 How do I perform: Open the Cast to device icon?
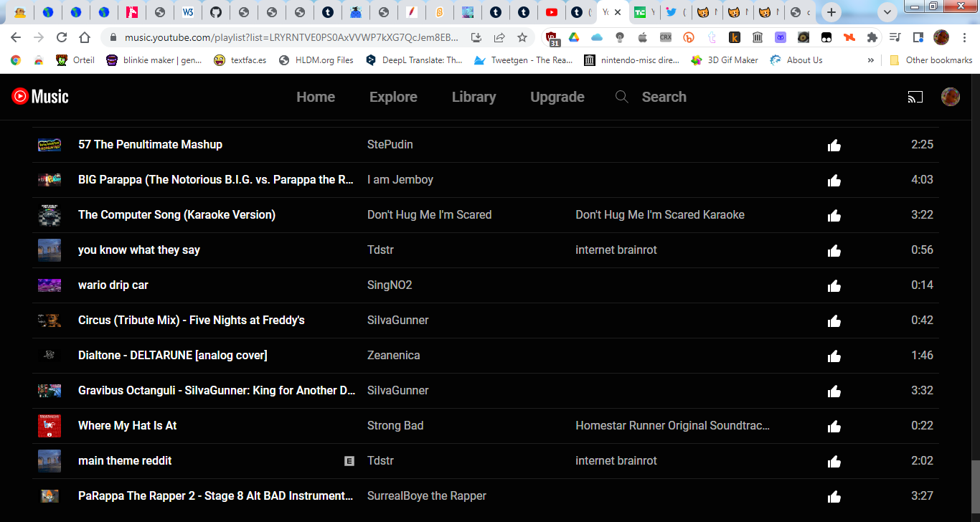[x=915, y=97]
